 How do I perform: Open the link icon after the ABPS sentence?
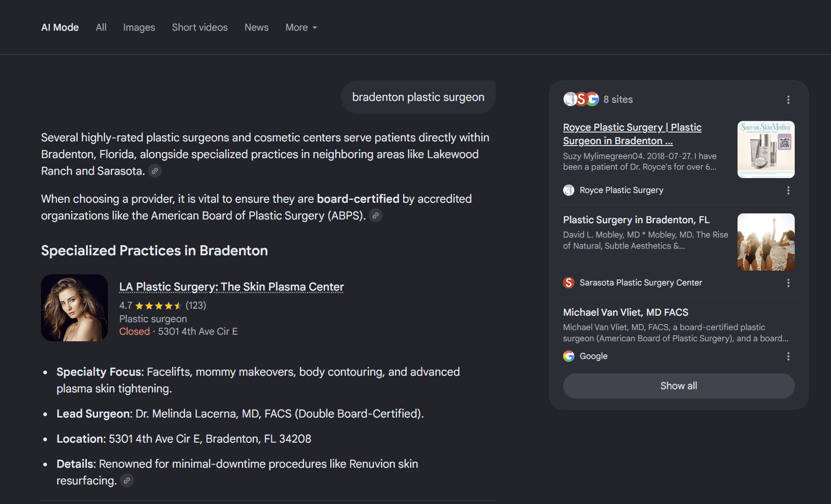[x=376, y=216]
